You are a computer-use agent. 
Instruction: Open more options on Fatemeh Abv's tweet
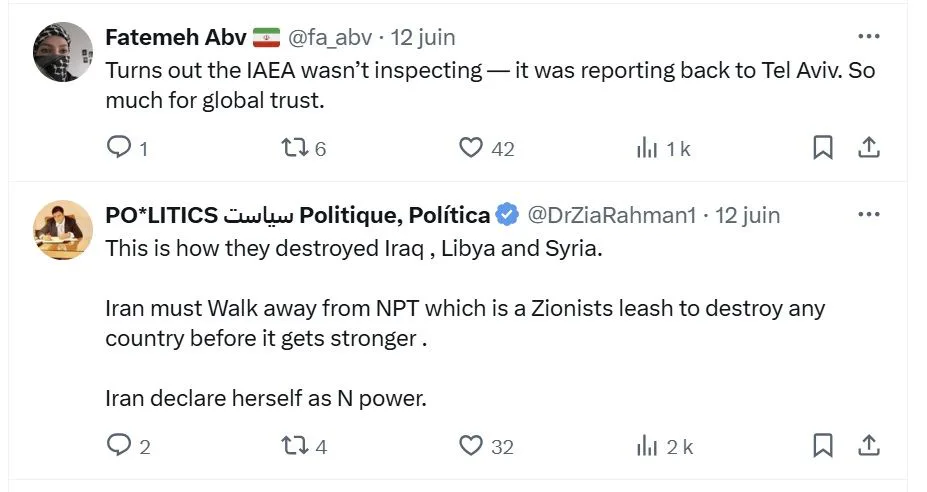pyautogui.click(x=868, y=37)
